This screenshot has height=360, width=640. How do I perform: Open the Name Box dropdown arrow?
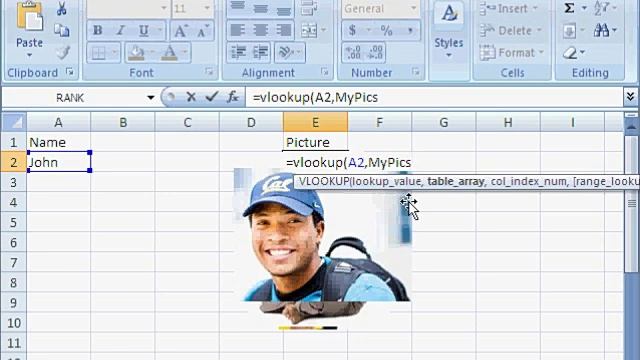[x=151, y=98]
